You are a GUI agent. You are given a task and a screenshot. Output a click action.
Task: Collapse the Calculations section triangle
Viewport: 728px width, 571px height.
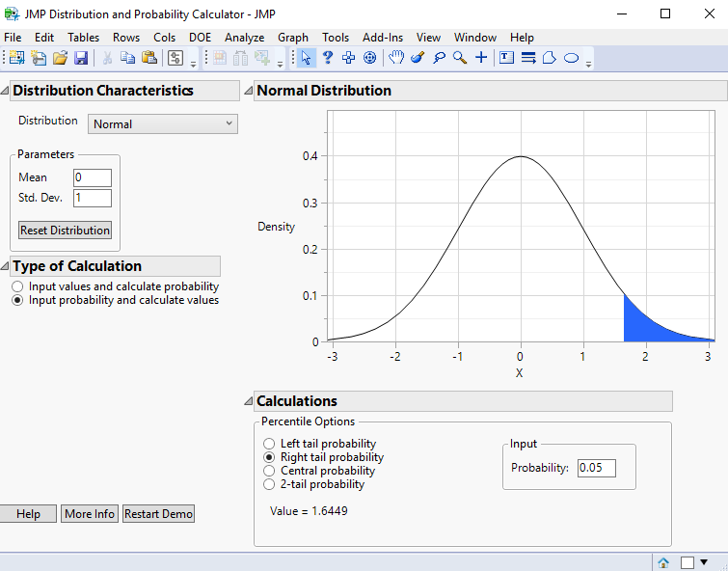248,401
